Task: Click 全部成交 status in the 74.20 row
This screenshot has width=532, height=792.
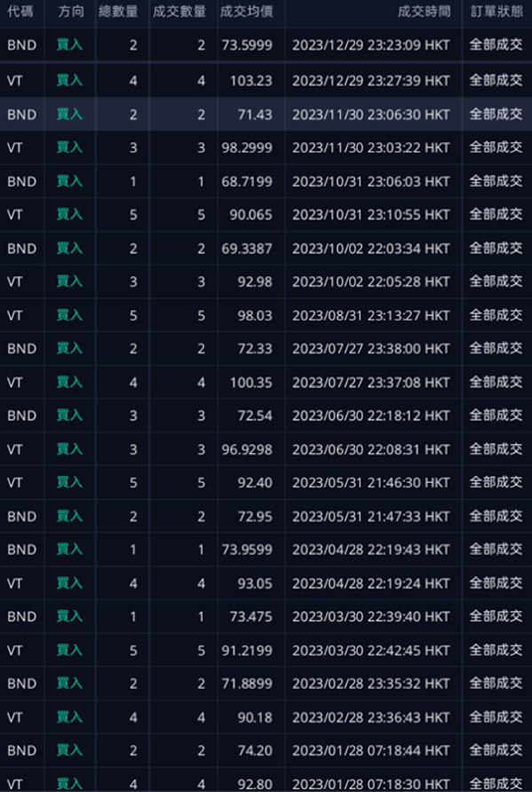Action: click(496, 750)
